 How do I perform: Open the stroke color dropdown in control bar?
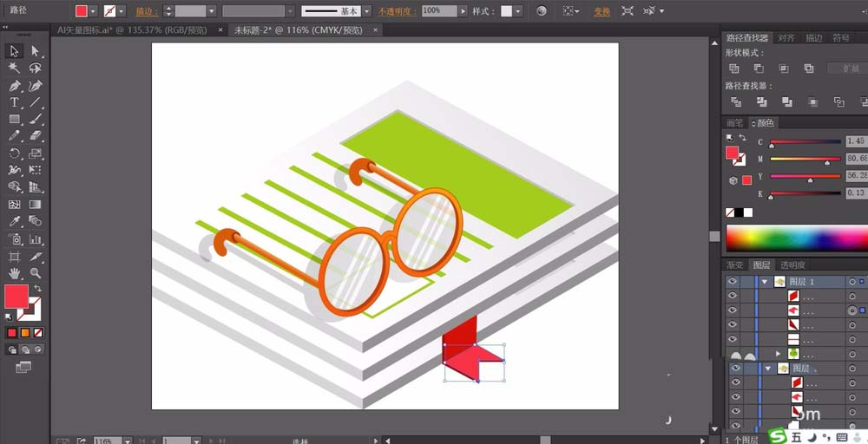point(122,11)
